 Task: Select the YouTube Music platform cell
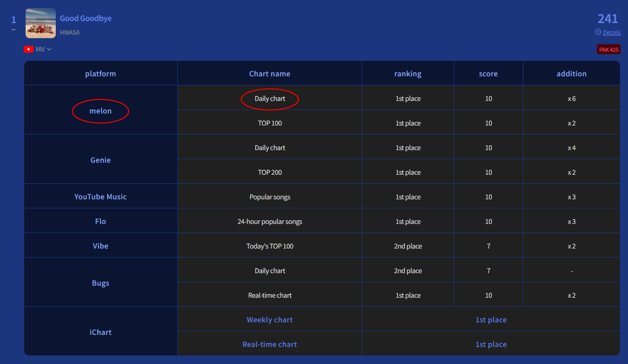[x=100, y=197]
